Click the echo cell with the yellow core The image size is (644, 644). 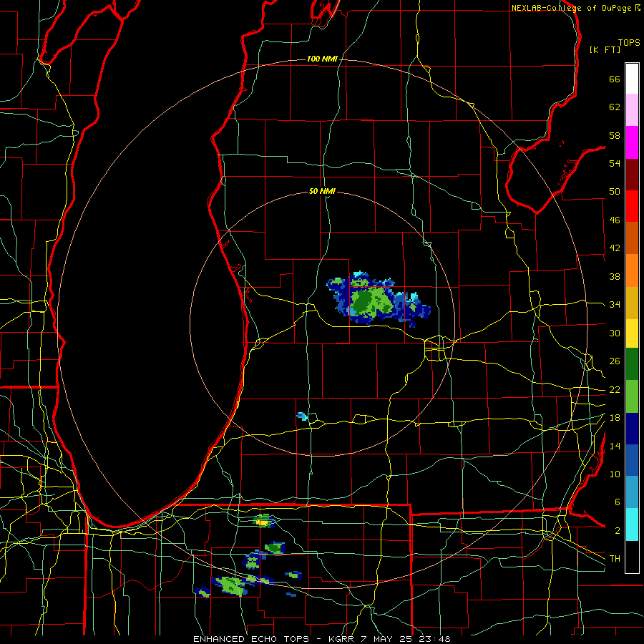coord(263,521)
